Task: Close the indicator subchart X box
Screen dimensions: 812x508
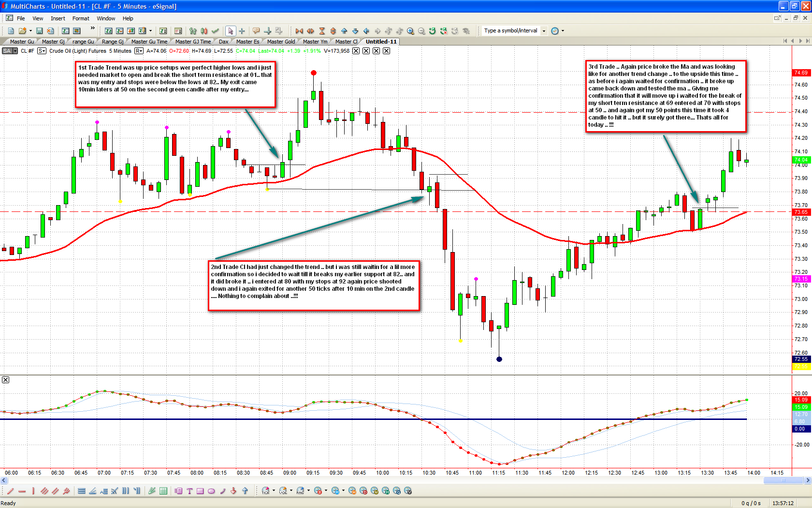Action: click(x=5, y=380)
